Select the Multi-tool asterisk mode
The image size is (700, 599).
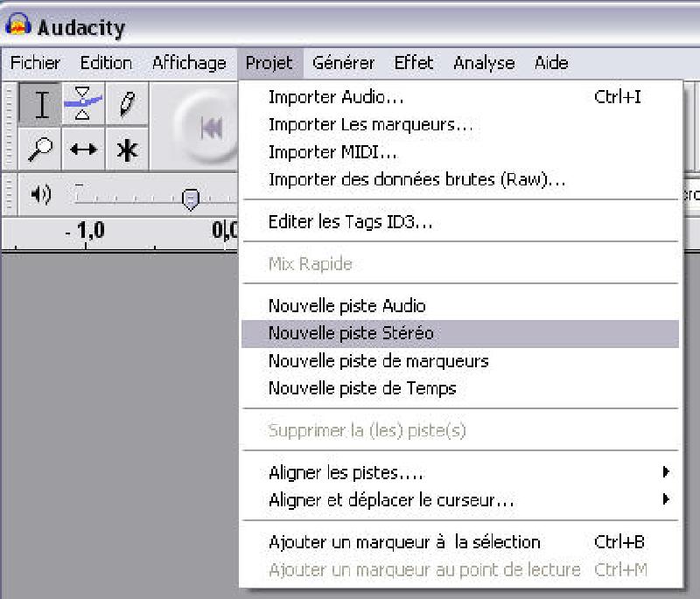127,149
